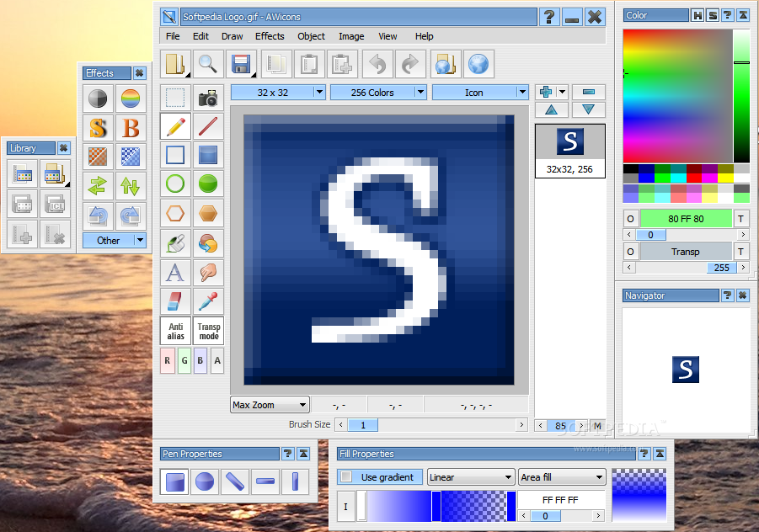The height and width of the screenshot is (532, 759).
Task: Click the FF FF FF color field
Action: pyautogui.click(x=561, y=500)
